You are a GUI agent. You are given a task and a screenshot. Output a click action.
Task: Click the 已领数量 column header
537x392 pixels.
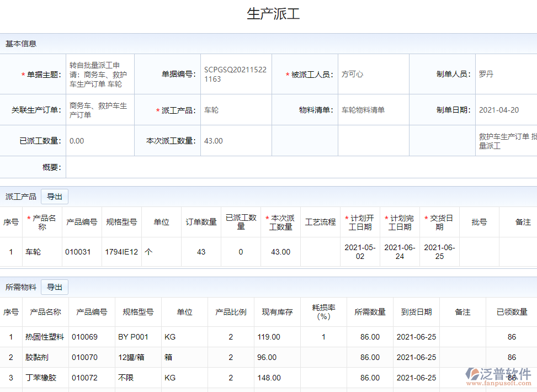tap(512, 312)
